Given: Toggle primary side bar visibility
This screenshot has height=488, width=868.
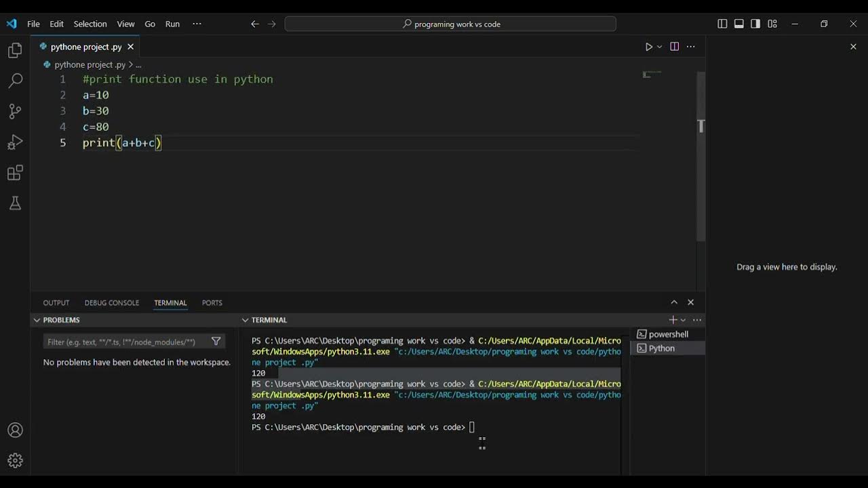Looking at the screenshot, I should pyautogui.click(x=722, y=24).
